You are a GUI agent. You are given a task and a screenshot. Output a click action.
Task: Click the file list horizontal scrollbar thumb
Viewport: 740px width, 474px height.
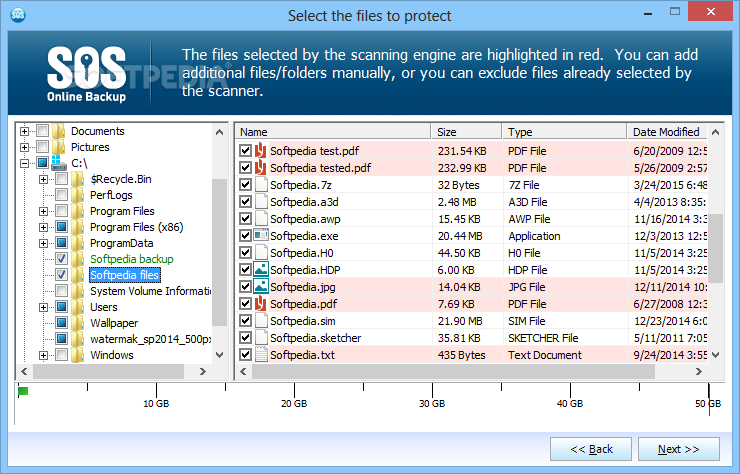[x=453, y=372]
